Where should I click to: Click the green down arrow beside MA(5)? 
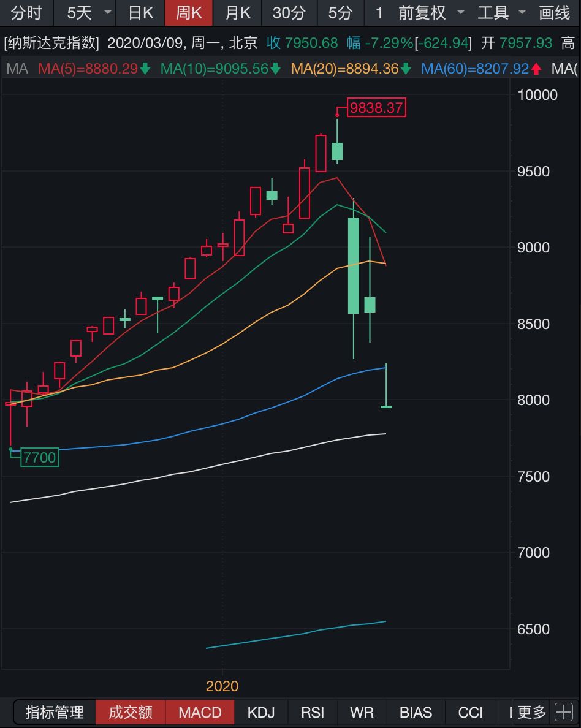click(x=145, y=69)
